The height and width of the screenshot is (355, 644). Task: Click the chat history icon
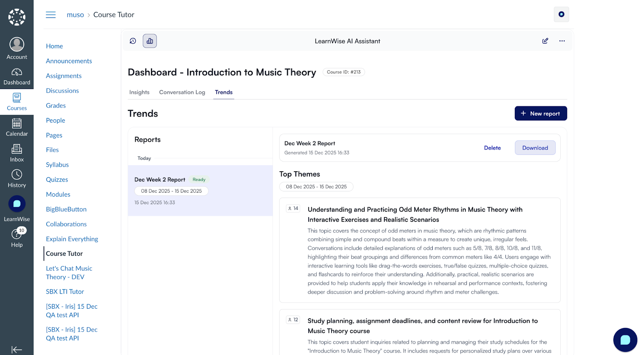click(x=133, y=41)
